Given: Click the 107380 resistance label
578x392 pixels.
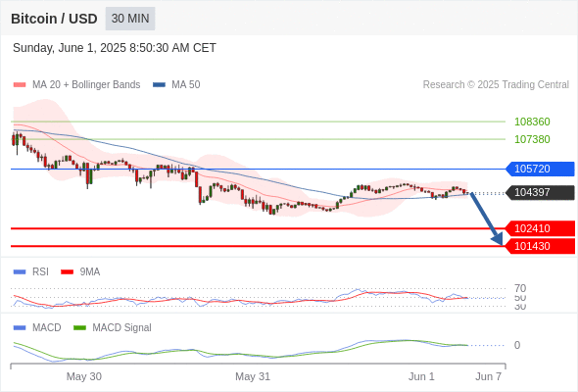Looking at the screenshot, I should (532, 139).
